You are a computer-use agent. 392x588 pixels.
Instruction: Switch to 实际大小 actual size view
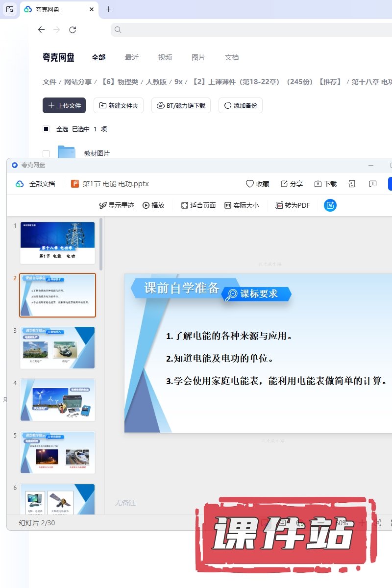click(x=242, y=205)
